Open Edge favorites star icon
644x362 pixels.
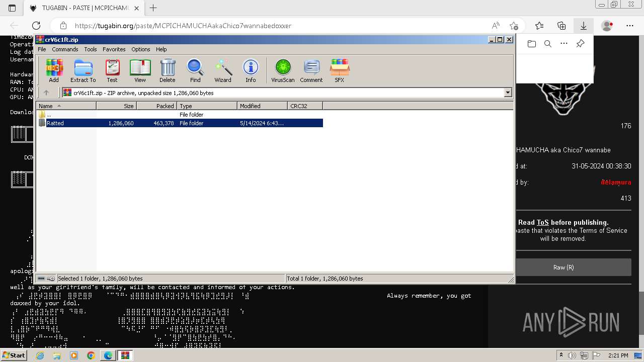point(539,26)
